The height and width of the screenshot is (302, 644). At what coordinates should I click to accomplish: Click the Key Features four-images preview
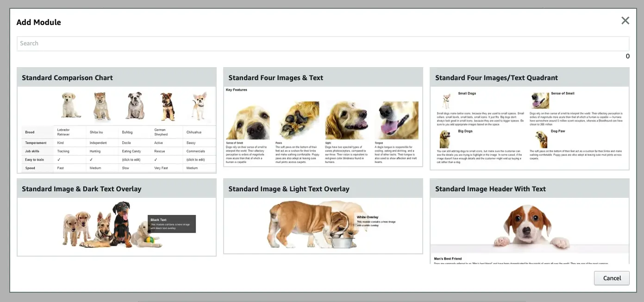pos(323,126)
